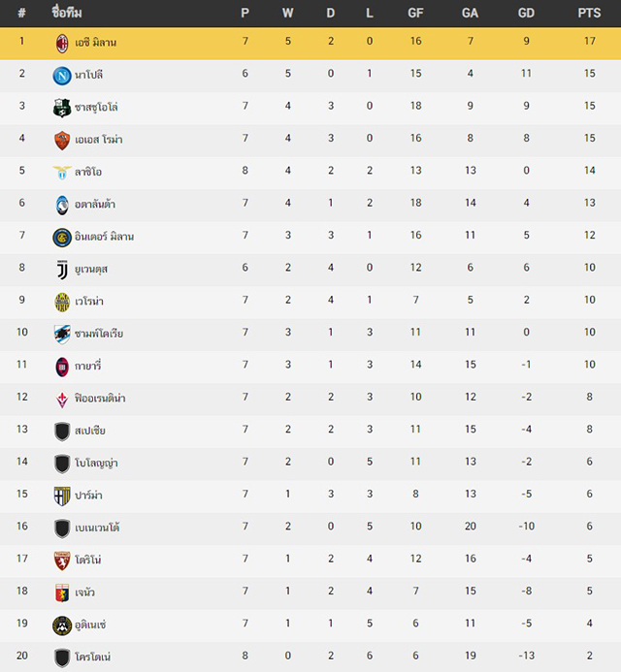Click the AC Milan club crest
621x672 pixels.
(x=62, y=44)
